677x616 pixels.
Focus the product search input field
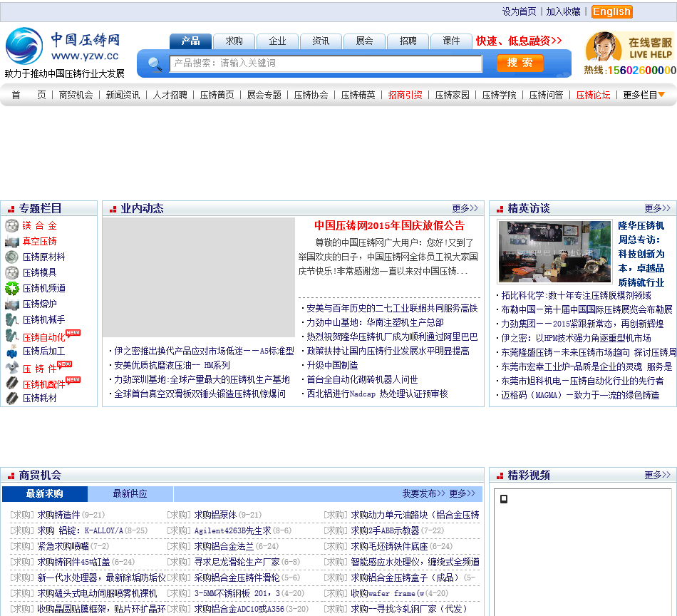(326, 63)
